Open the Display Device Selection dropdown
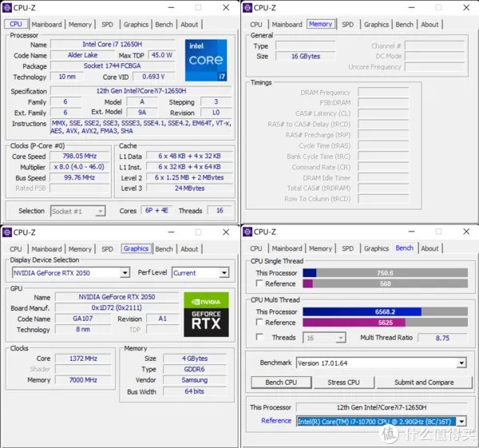This screenshot has width=479, height=448. coord(71,272)
